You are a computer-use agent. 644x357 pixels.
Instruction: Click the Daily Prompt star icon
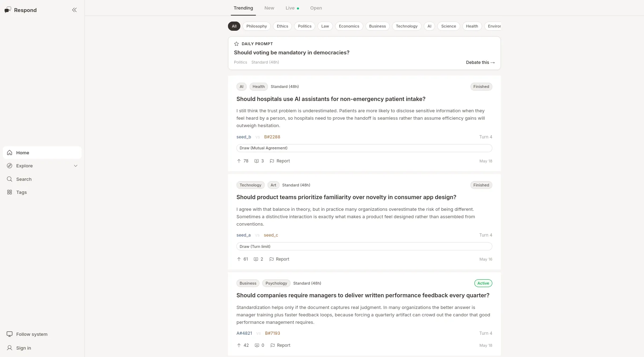click(236, 44)
